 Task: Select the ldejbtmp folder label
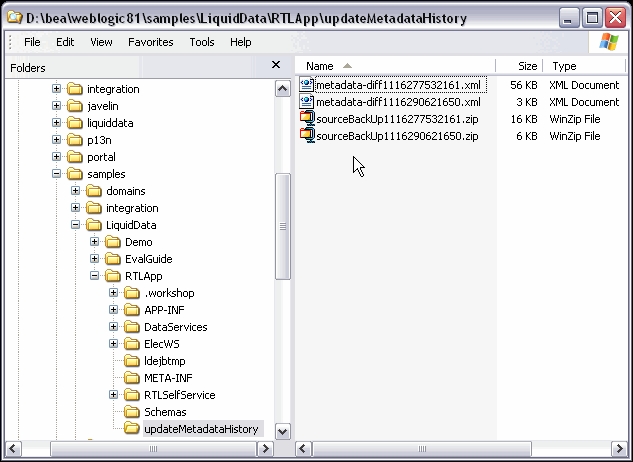(x=165, y=361)
